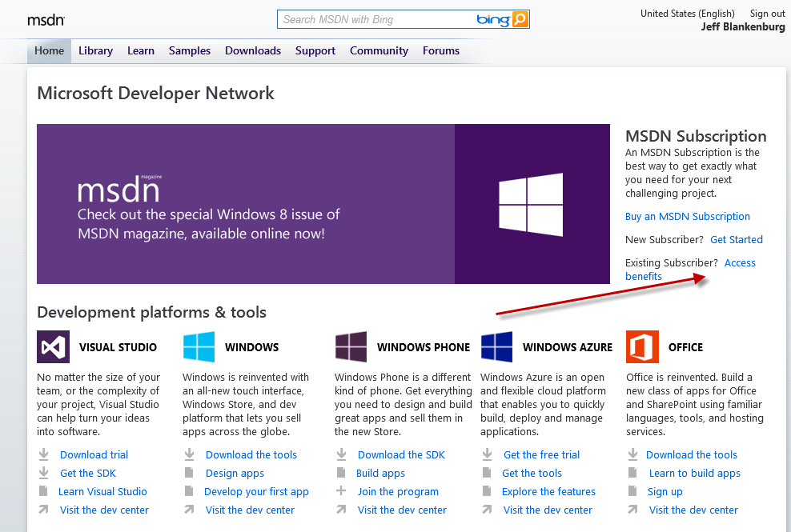Screen dimensions: 791x532
Task: Go to the Forums tab
Action: [441, 50]
